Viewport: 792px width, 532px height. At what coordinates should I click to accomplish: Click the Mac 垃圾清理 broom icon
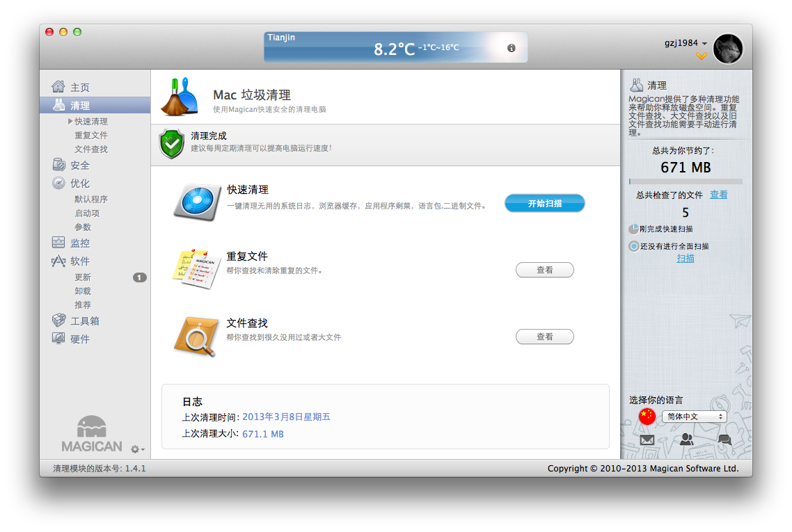[180, 97]
